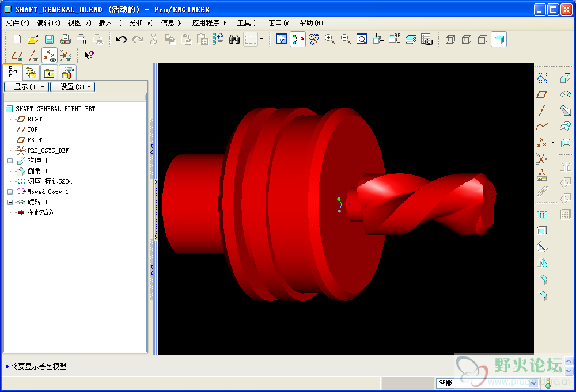
Task: Open the 工具(T) menu
Action: pyautogui.click(x=249, y=23)
